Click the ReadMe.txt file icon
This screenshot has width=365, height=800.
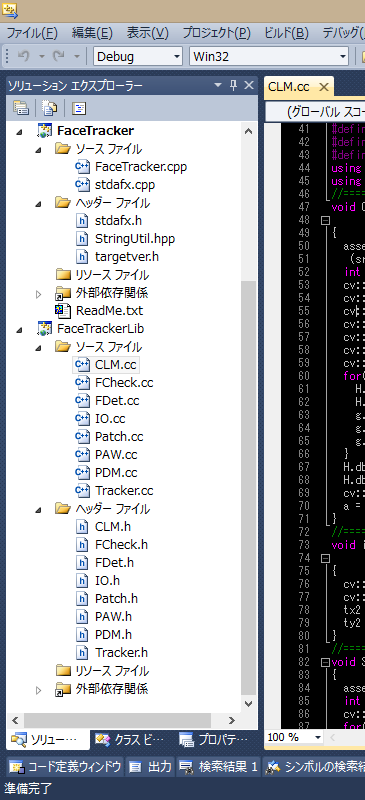(63, 310)
